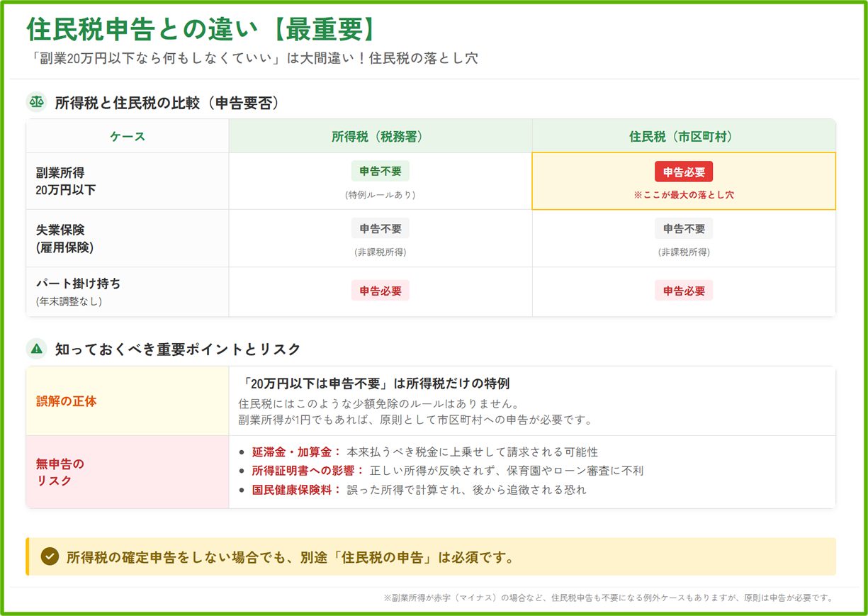Select the 住民税（市区町村） column header
868x616 pixels.
tap(683, 136)
